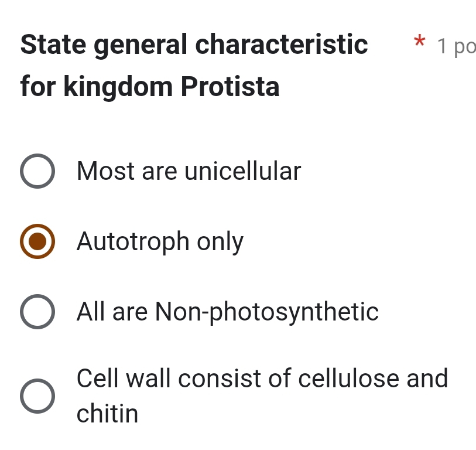Screen dimensions: 476x450
Task: Click the "Most are unicellular" option text
Action: tap(189, 172)
